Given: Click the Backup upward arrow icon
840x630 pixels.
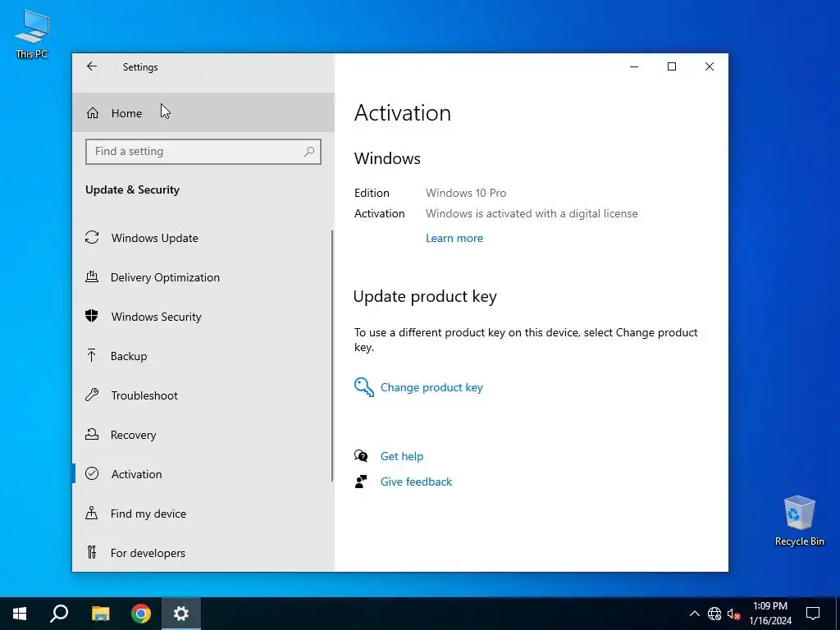Looking at the screenshot, I should pos(92,355).
